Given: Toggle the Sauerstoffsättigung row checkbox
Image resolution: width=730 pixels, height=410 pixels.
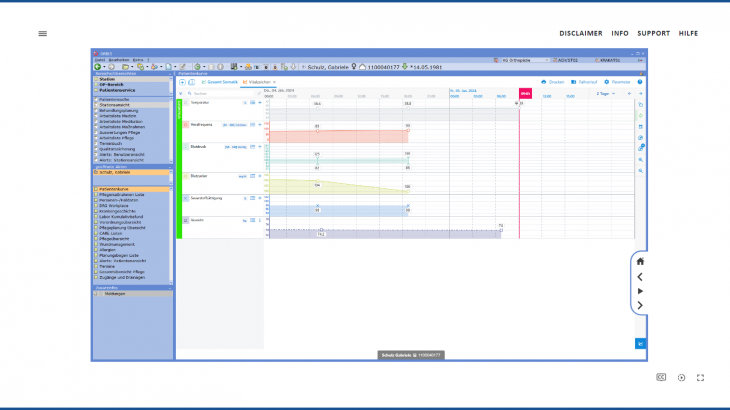Looking at the screenshot, I should click(x=185, y=198).
